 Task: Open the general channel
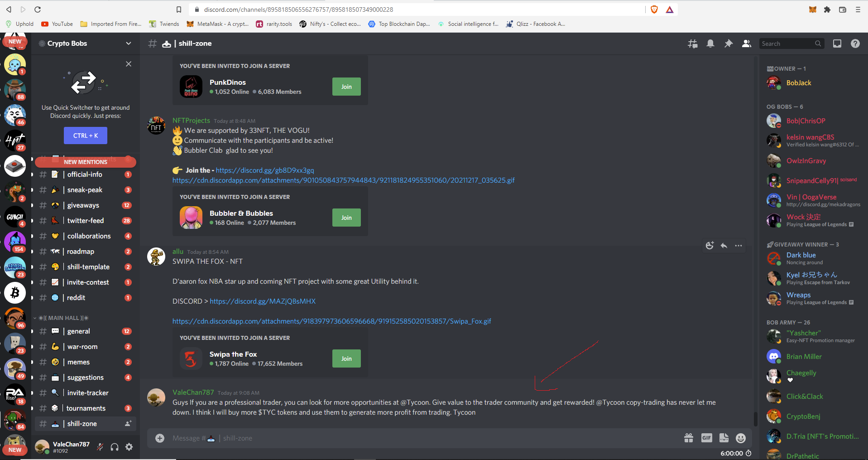coord(85,331)
